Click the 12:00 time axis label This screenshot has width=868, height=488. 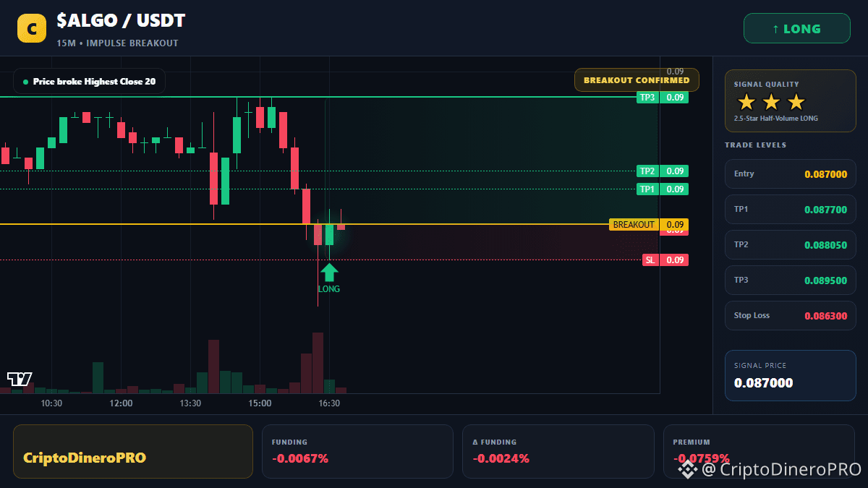pos(121,403)
